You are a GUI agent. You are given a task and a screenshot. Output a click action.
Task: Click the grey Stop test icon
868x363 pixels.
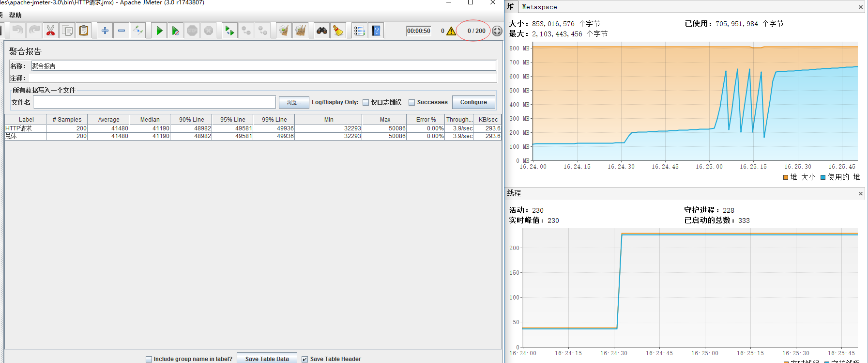(192, 31)
